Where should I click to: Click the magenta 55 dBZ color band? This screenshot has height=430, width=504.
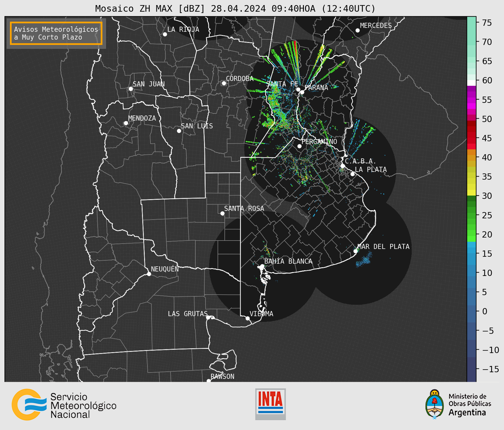pos(471,100)
